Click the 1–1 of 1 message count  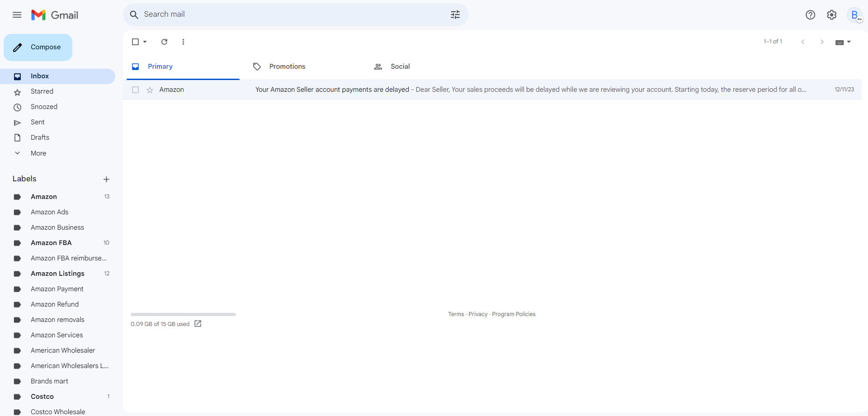773,42
